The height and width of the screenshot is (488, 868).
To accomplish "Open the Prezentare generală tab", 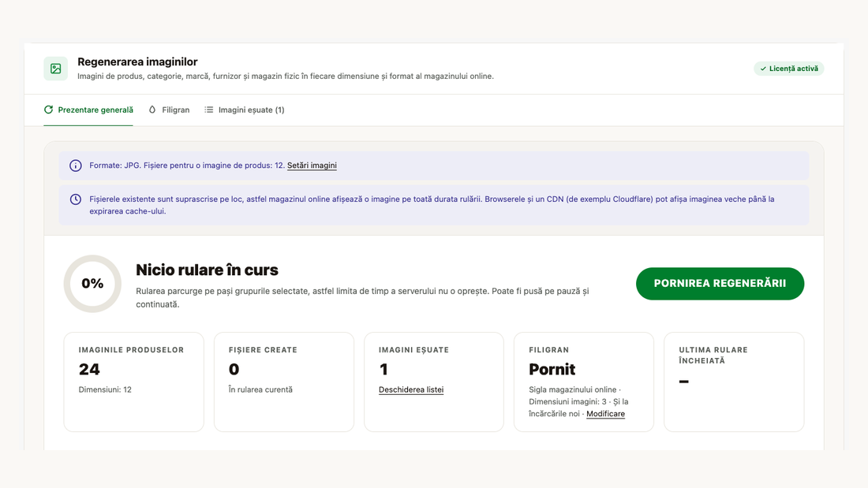I will [88, 110].
